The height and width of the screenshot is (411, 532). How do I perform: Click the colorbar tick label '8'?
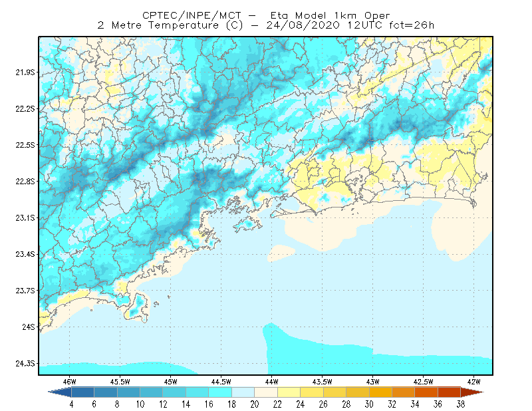[117, 404]
